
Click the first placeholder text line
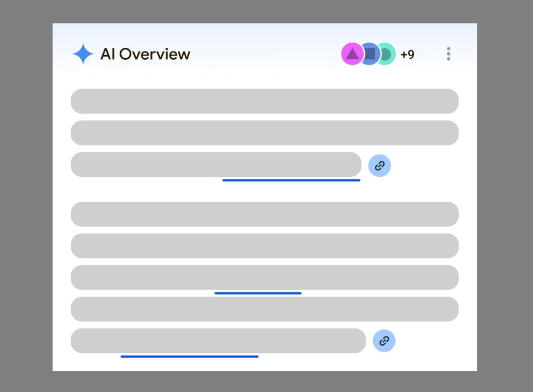pyautogui.click(x=265, y=101)
